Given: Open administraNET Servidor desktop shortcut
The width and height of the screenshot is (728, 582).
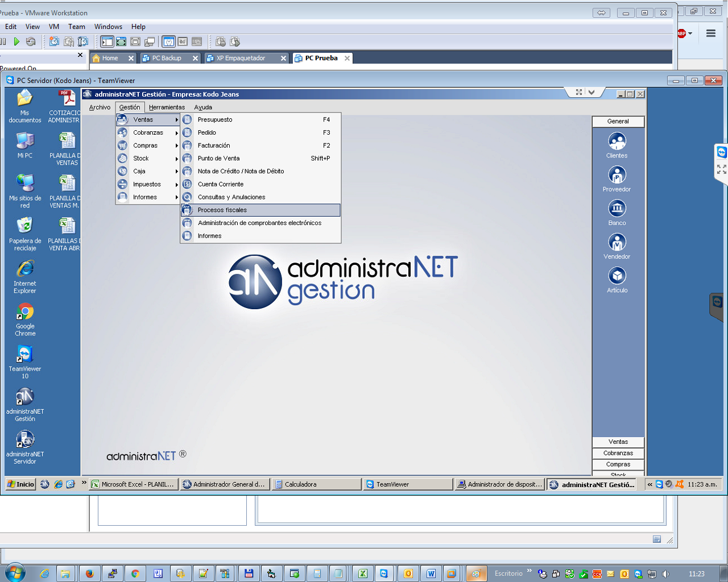Looking at the screenshot, I should (25, 440).
